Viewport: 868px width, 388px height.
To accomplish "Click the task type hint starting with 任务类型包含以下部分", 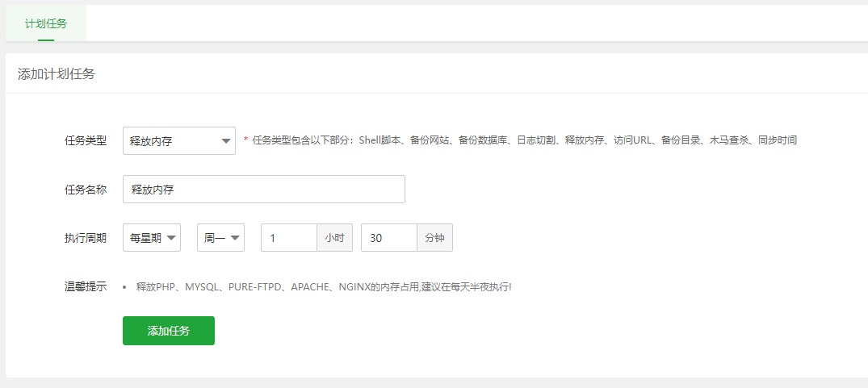I will 524,140.
